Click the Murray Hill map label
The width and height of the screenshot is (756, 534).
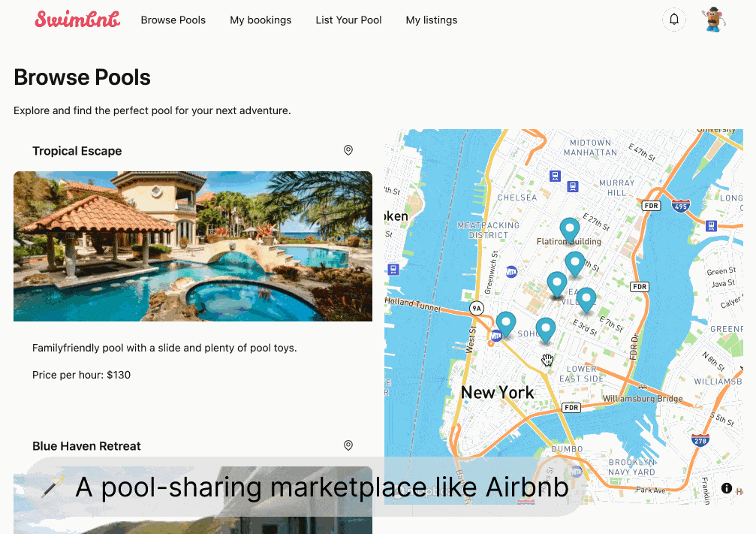(x=616, y=188)
